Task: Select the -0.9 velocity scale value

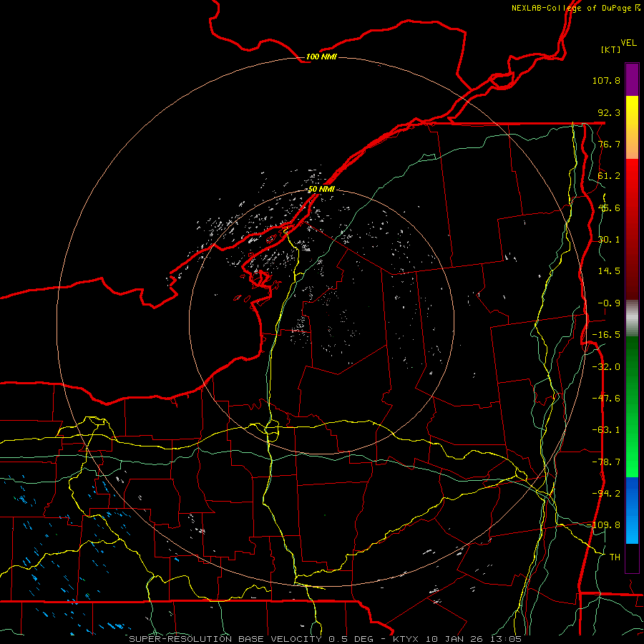Action: [609, 303]
